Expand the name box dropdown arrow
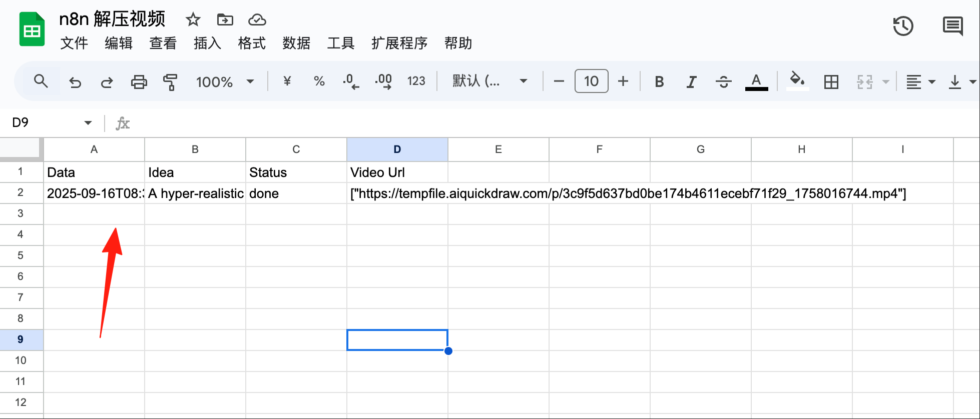This screenshot has height=419, width=980. [88, 122]
